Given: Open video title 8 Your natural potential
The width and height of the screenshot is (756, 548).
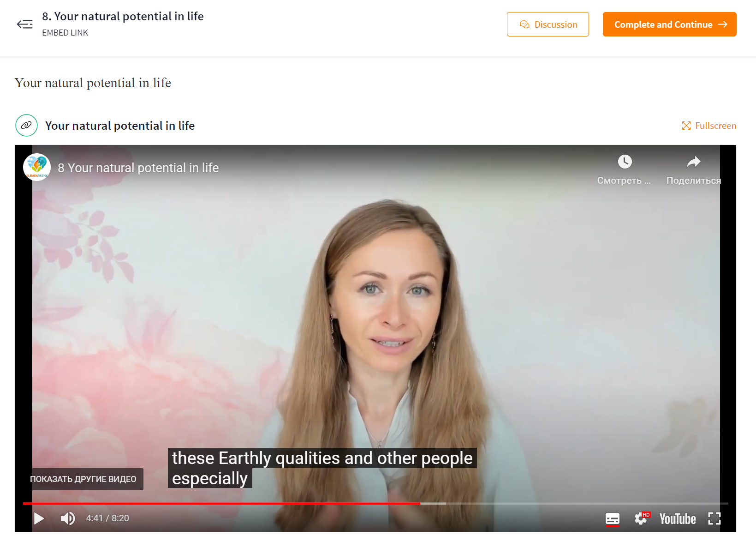Looking at the screenshot, I should coord(138,168).
